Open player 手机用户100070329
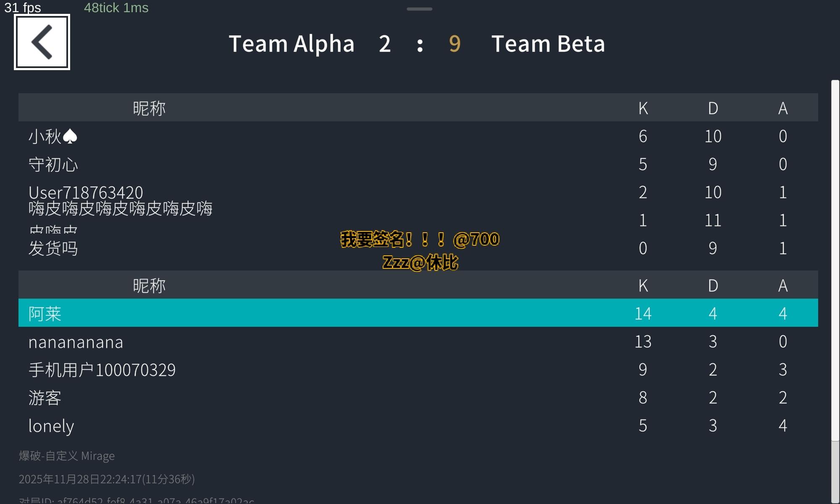The image size is (840, 504). tap(102, 370)
